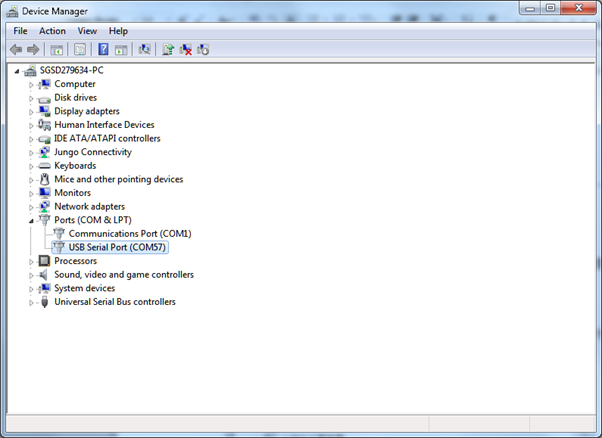
Task: Open the Action menu
Action: (x=52, y=31)
